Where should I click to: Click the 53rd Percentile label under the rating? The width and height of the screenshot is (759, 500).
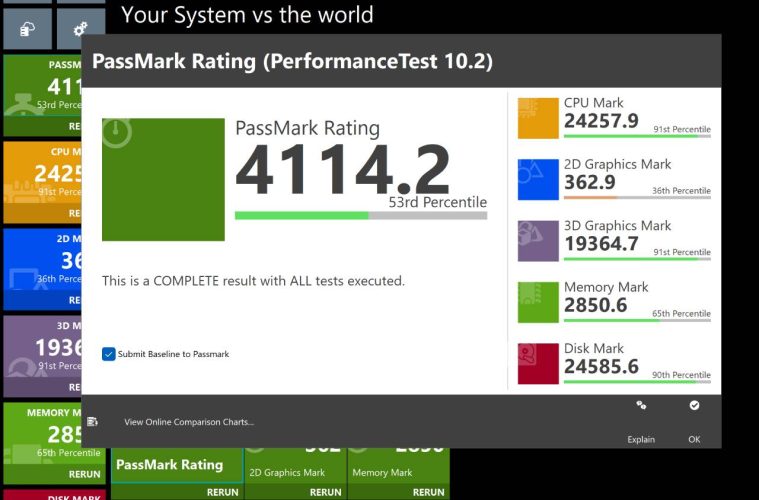click(438, 202)
